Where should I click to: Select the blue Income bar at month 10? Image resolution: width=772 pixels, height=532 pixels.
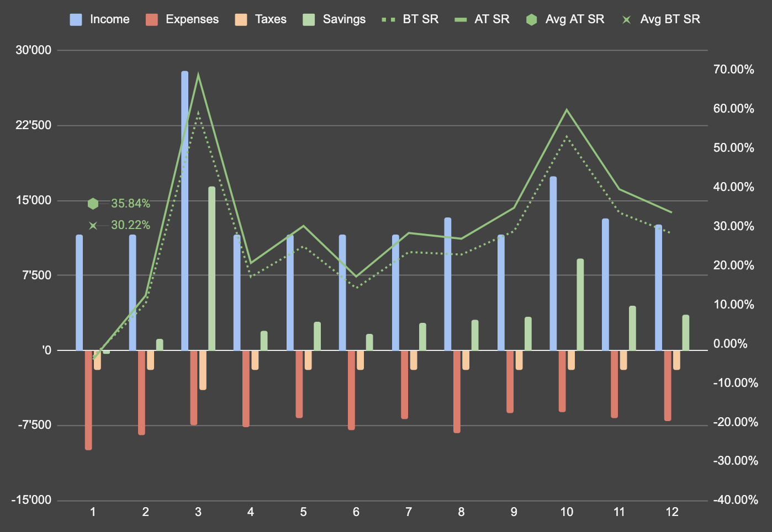pyautogui.click(x=553, y=263)
